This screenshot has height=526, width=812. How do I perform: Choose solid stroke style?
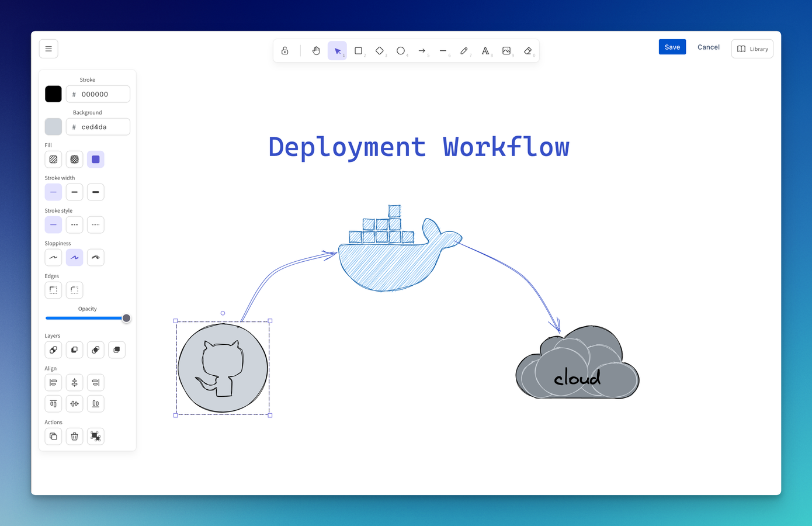[53, 224]
